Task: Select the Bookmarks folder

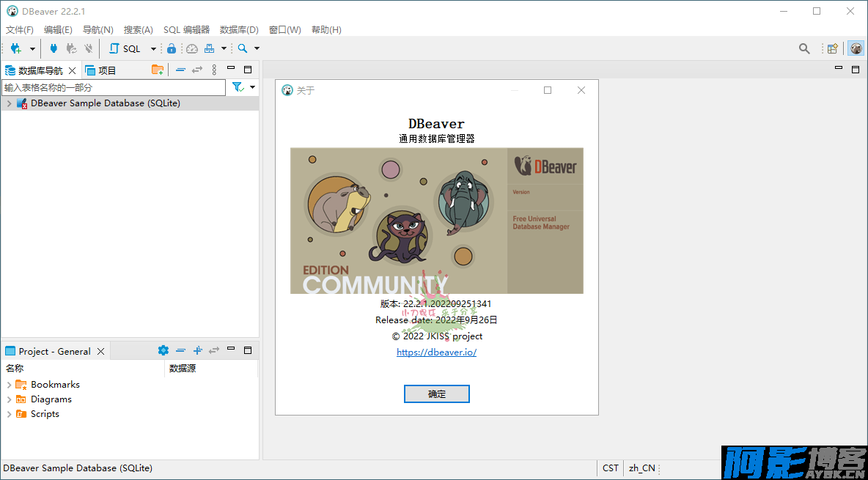Action: pos(56,385)
